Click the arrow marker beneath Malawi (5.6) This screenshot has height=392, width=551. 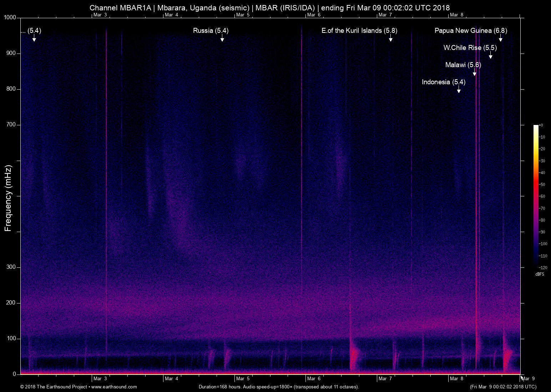click(x=474, y=73)
